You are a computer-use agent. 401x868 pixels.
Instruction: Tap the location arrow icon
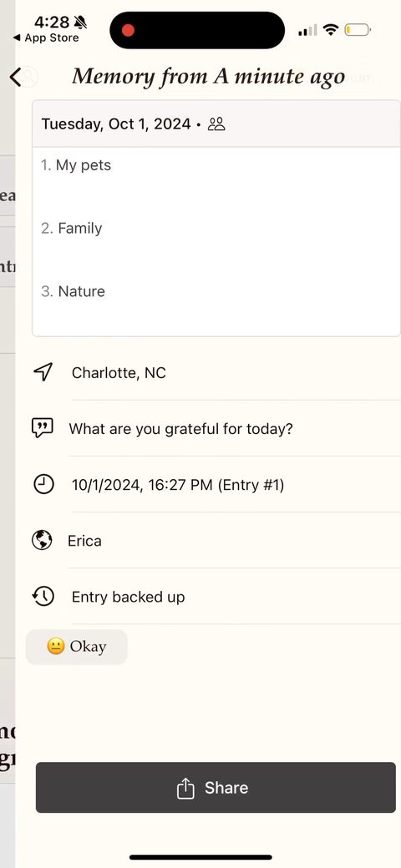click(43, 372)
